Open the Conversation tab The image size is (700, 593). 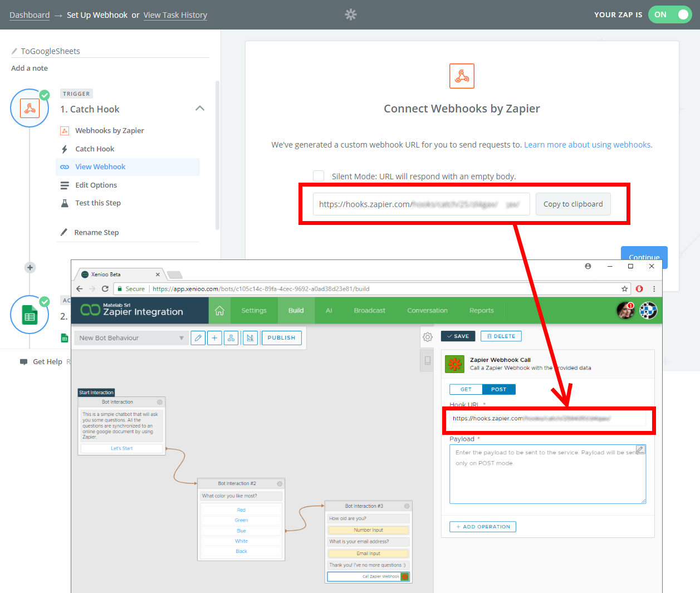point(427,311)
